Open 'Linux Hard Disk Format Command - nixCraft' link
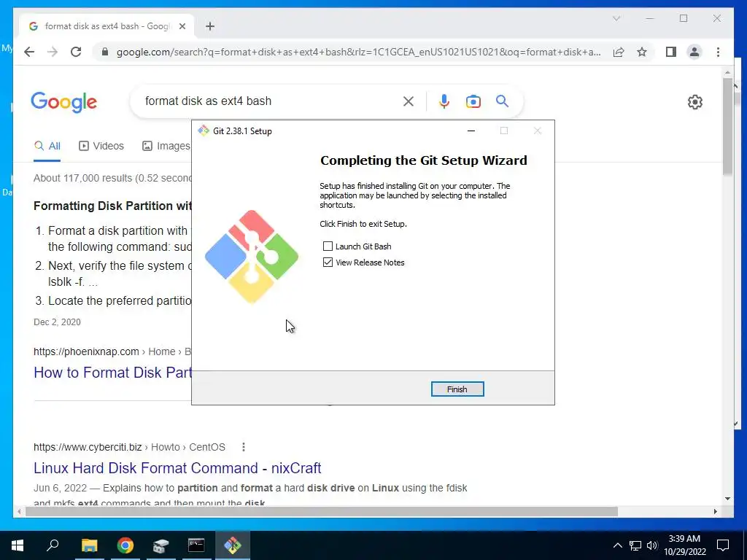This screenshot has height=560, width=747. click(177, 467)
